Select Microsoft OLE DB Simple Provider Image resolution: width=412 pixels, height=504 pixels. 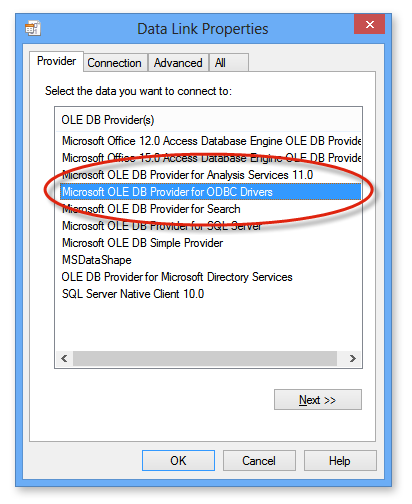211,243
